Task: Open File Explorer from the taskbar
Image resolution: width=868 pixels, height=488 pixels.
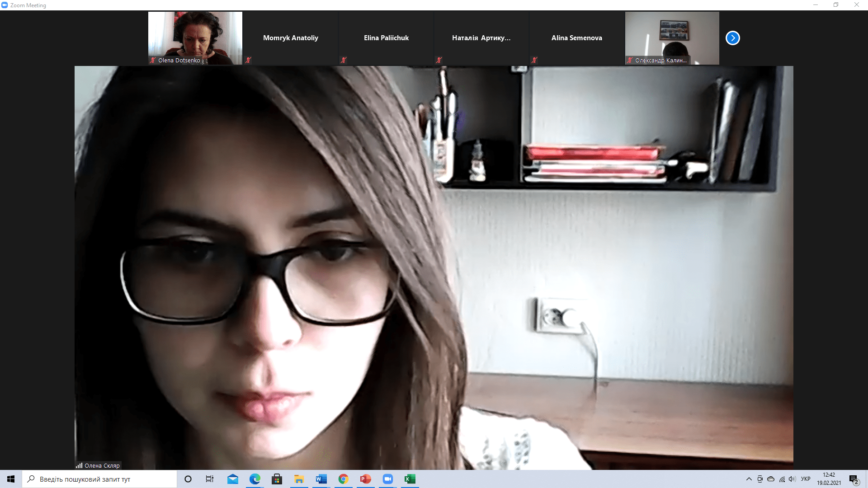Action: 299,479
